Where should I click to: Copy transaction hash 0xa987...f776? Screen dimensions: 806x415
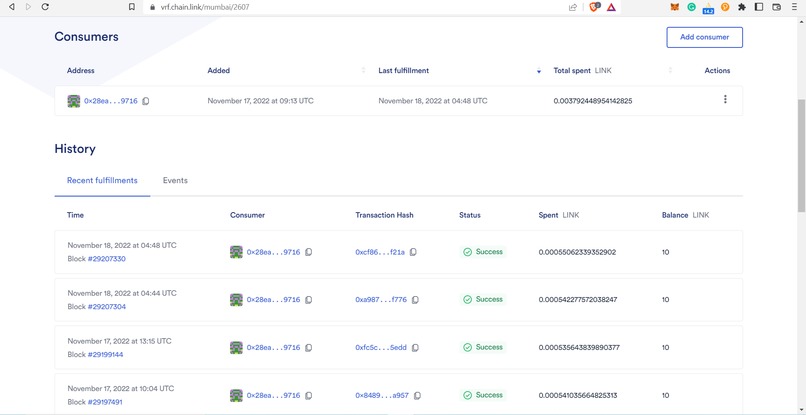(415, 300)
